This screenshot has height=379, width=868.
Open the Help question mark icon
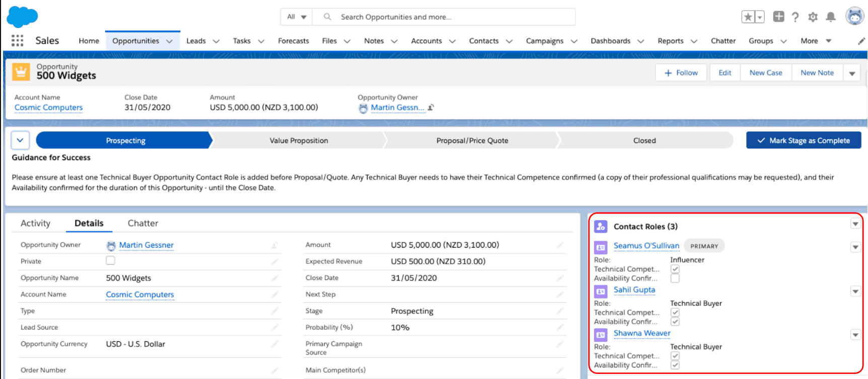[x=795, y=17]
